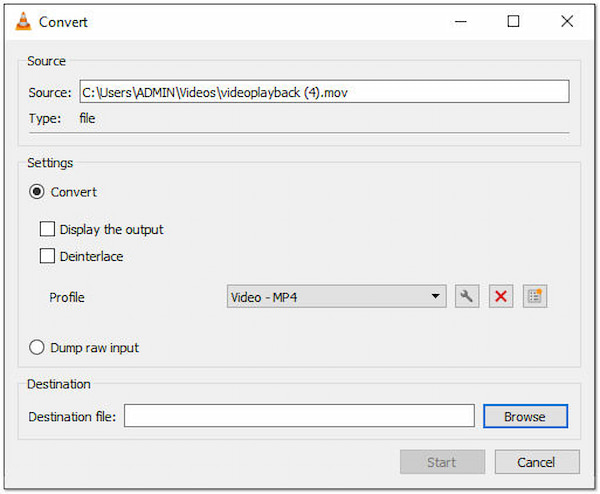
Task: Click the greyed-out Start button
Action: tap(442, 462)
